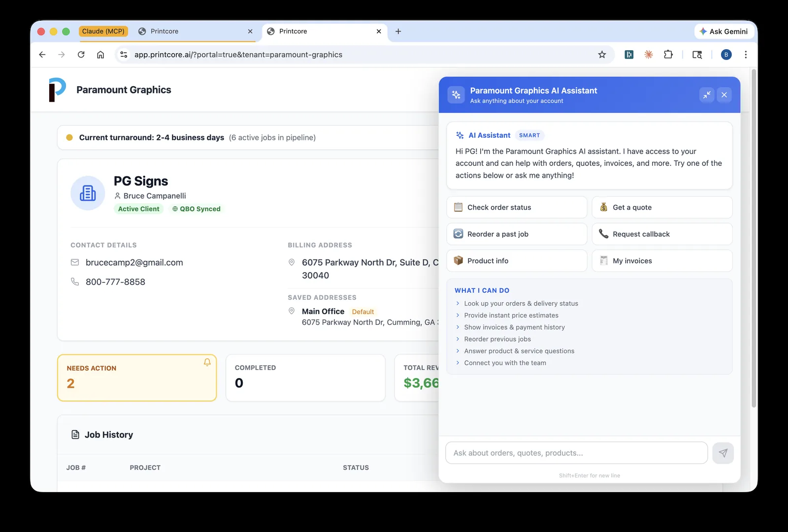Click the Job History document icon

(75, 435)
